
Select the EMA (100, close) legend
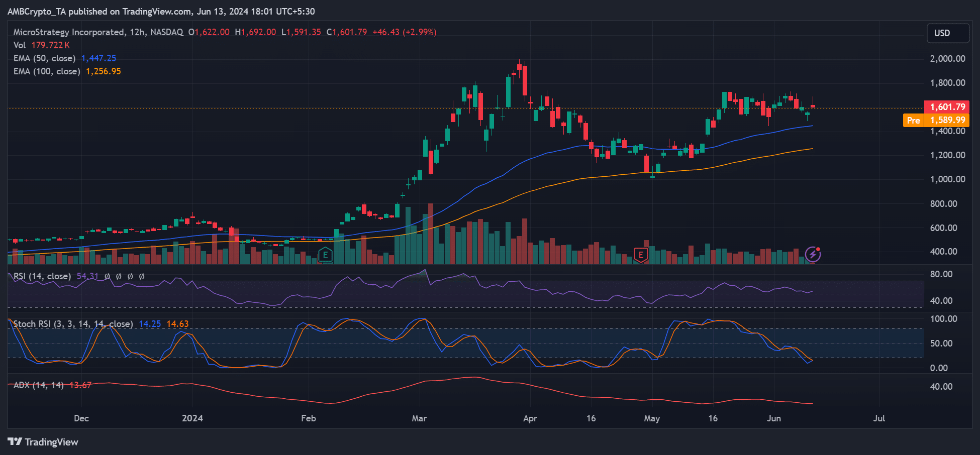[47, 71]
